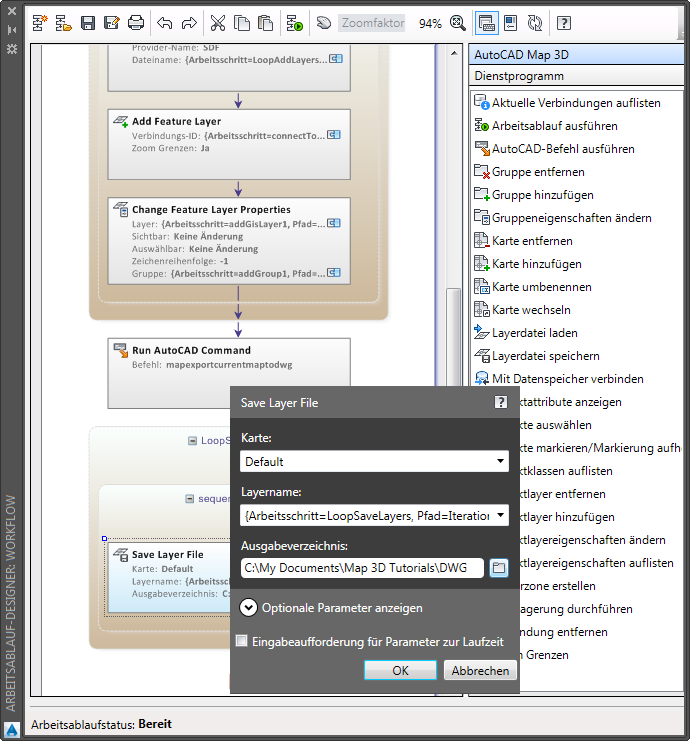The image size is (690, 741).
Task: Click the Zoomfaktor input field
Action: point(372,23)
